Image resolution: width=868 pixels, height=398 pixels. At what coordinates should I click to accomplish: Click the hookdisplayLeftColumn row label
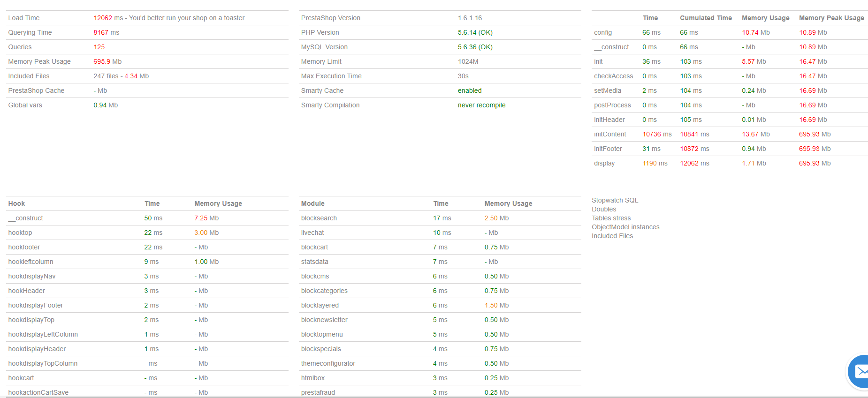tap(43, 334)
